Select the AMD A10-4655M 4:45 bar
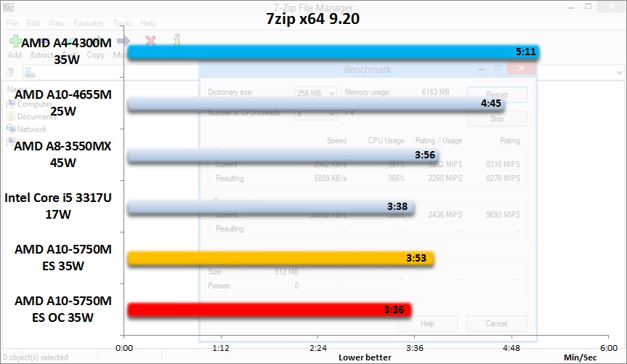 (316, 104)
